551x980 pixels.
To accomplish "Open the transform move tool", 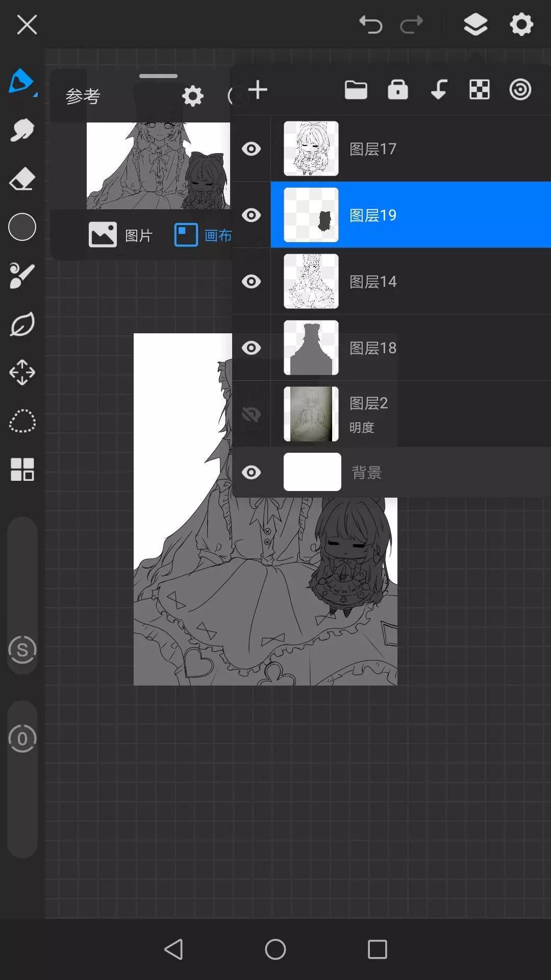I will 22,373.
